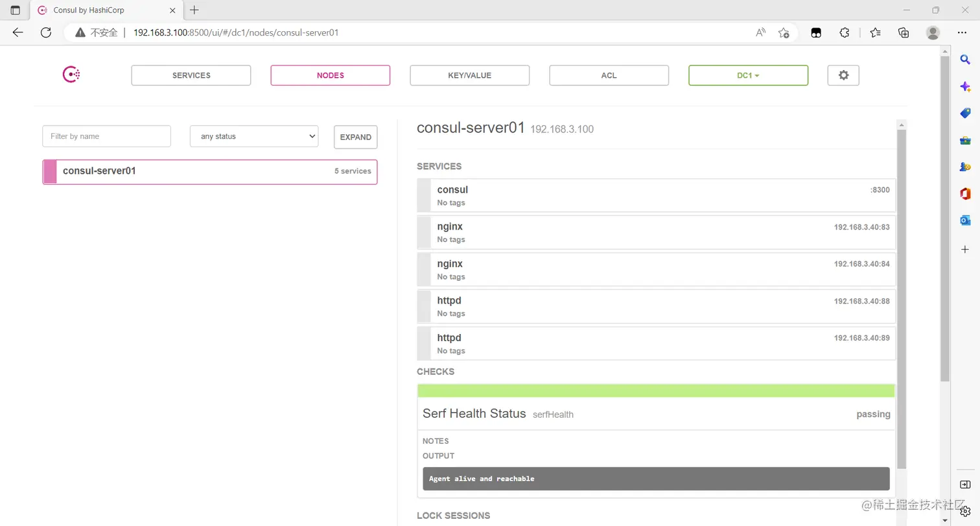This screenshot has height=526, width=980.
Task: Open the ACL tab
Action: coord(609,75)
